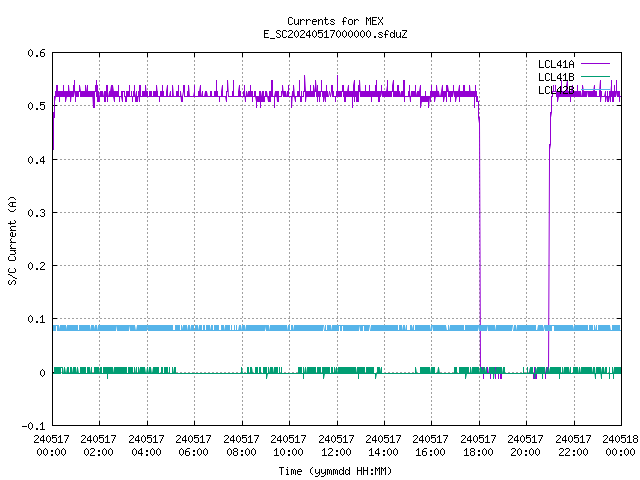Image resolution: width=640 pixels, height=480 pixels.
Task: Click the y-axis tick value 0.3
Action: click(36, 213)
